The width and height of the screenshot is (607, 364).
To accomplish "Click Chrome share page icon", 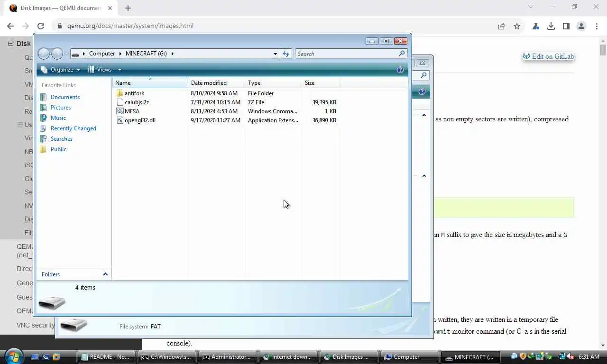I will point(502,26).
